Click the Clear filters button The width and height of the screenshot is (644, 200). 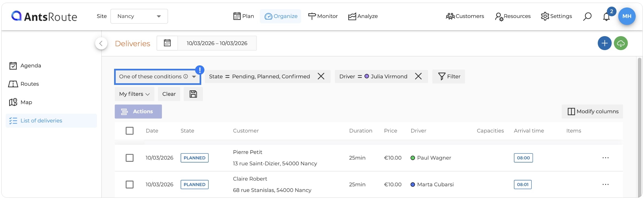[169, 94]
